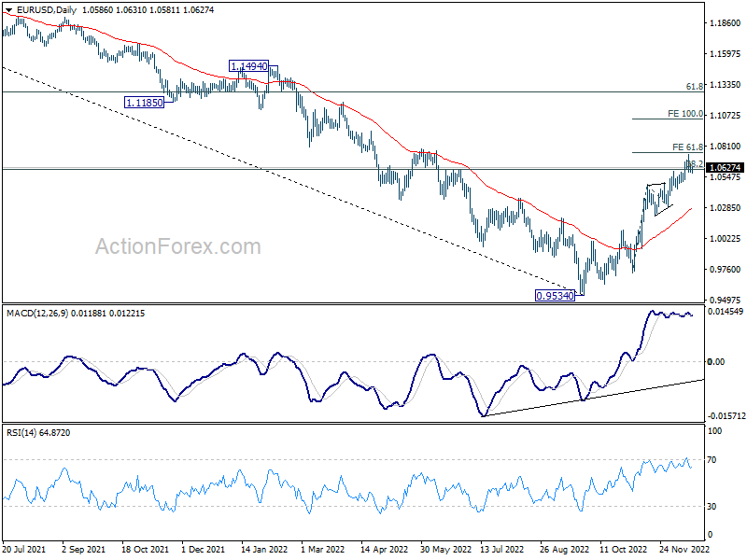Click the 2 Sep 2021 date label
The width and height of the screenshot is (747, 560).
[84, 550]
